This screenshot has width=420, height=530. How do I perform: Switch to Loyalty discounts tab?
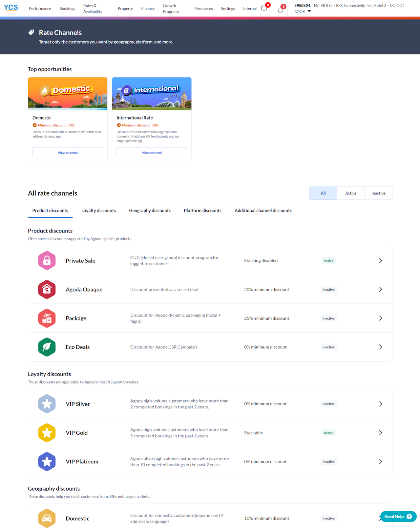tap(98, 210)
